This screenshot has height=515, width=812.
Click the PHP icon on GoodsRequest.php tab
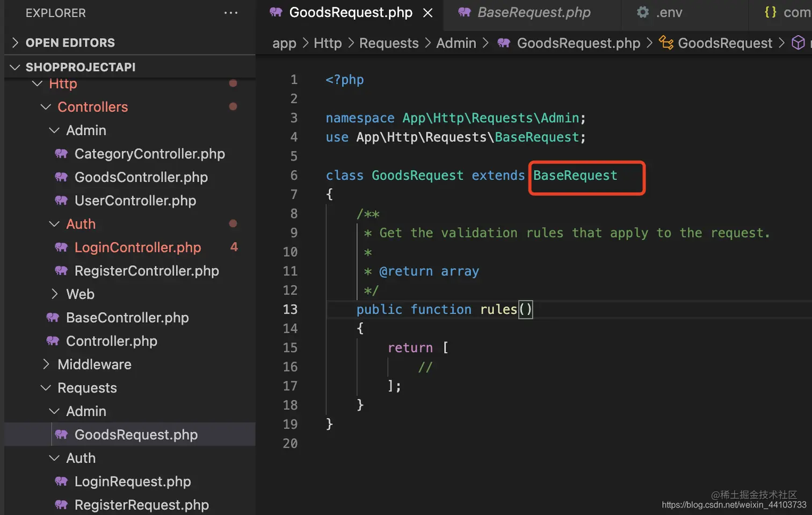click(x=276, y=12)
